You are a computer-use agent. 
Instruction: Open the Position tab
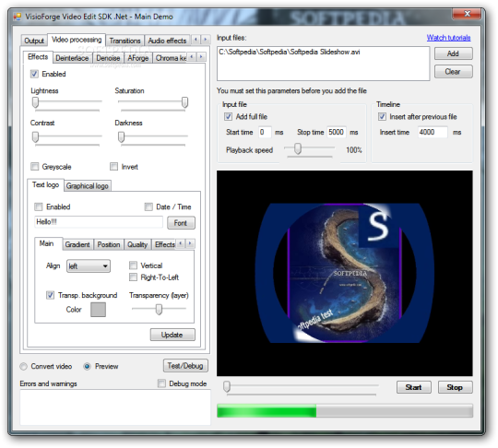click(109, 244)
